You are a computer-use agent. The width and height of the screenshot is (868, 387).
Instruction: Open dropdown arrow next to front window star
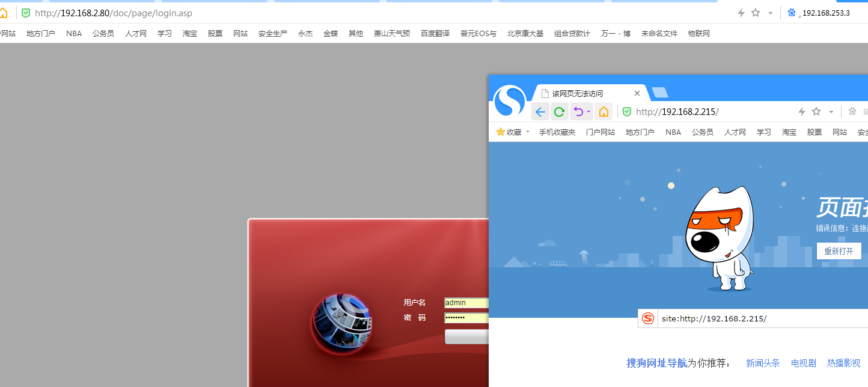click(831, 112)
